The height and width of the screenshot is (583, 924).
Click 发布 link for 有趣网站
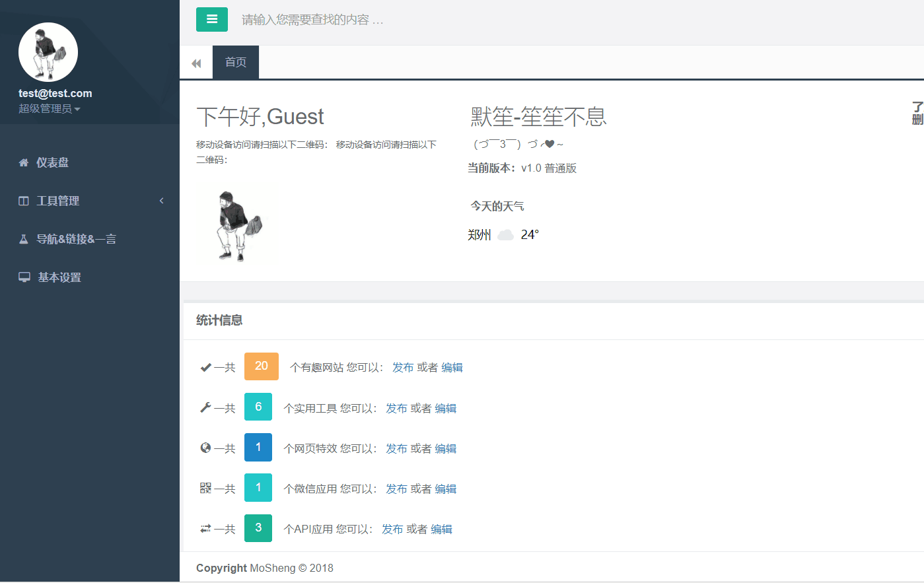pos(403,368)
